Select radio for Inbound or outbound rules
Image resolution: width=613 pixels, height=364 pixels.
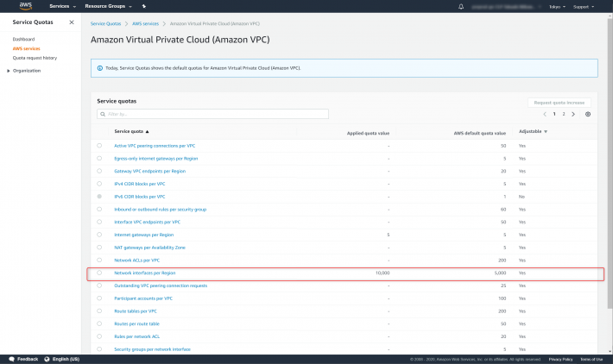pos(99,210)
